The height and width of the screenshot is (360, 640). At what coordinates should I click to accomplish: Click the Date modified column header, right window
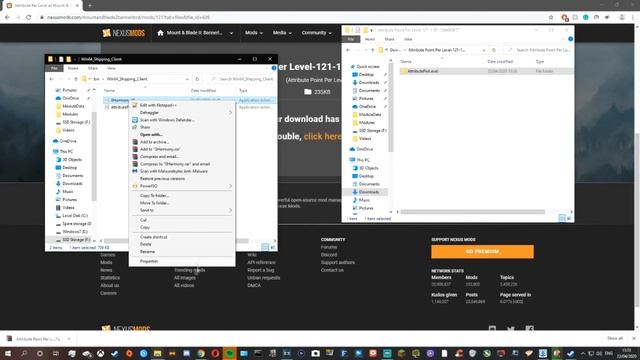tap(500, 62)
